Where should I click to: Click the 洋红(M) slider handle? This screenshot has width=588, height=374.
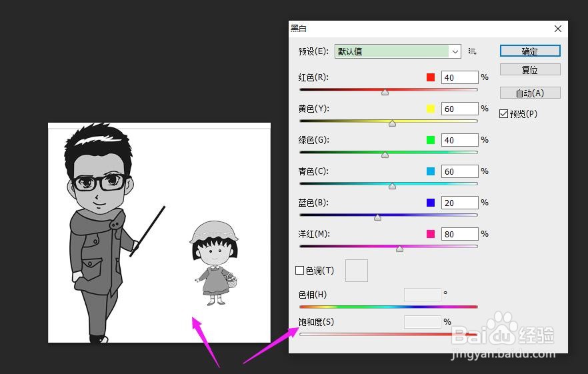point(400,249)
